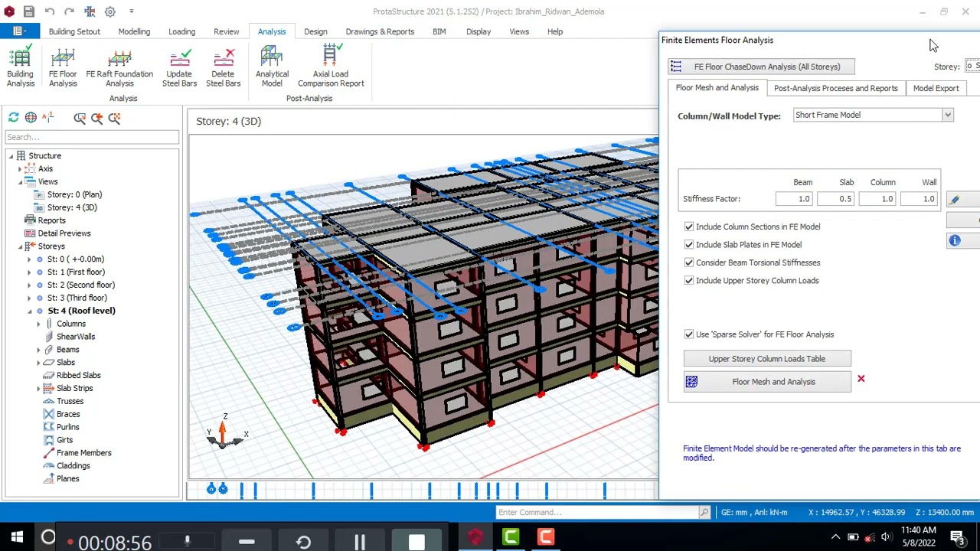
Task: Disable Include Upper Storey Column Loads
Action: (x=689, y=281)
